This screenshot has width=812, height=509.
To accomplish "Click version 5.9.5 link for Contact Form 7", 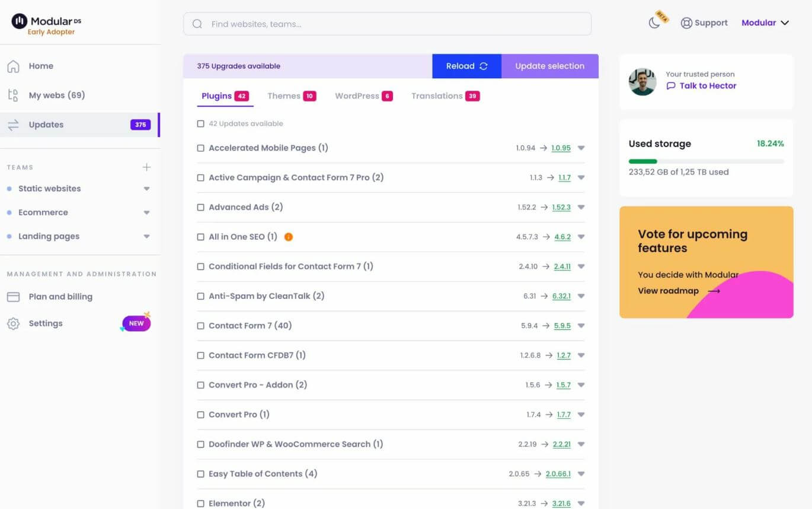I will [x=562, y=326].
